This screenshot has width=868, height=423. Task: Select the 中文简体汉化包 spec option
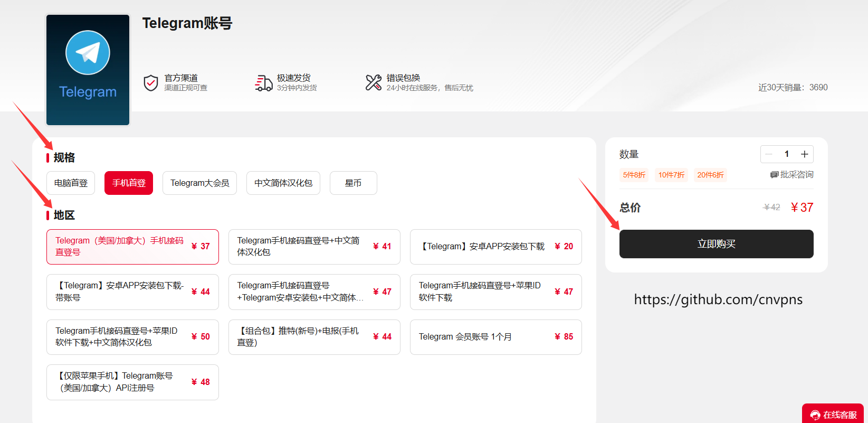(283, 183)
